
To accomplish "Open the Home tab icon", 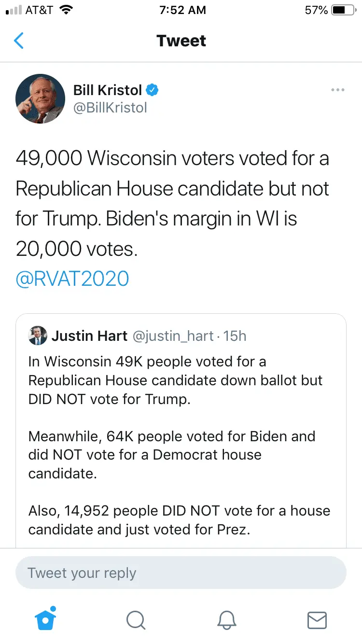I will point(46,619).
